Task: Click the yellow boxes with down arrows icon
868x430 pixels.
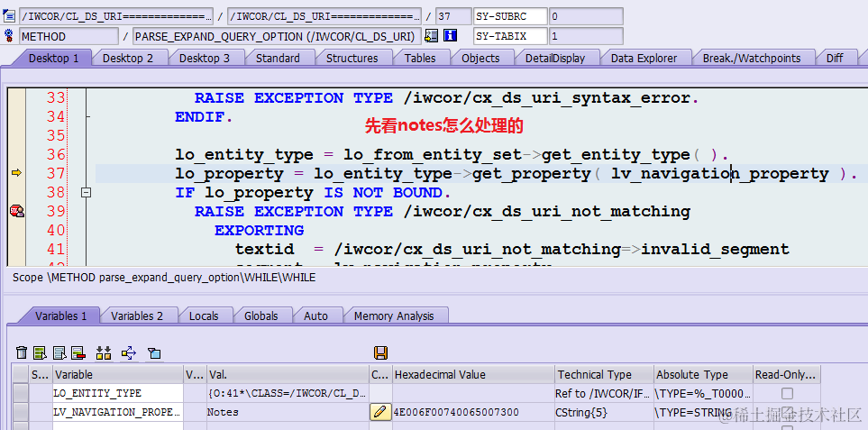Action: pos(104,352)
